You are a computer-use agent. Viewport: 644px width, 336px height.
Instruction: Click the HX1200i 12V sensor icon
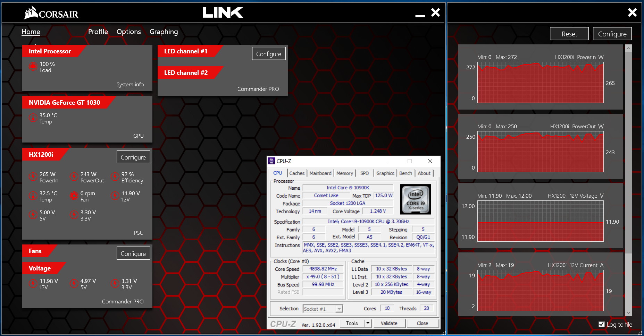pyautogui.click(x=115, y=196)
